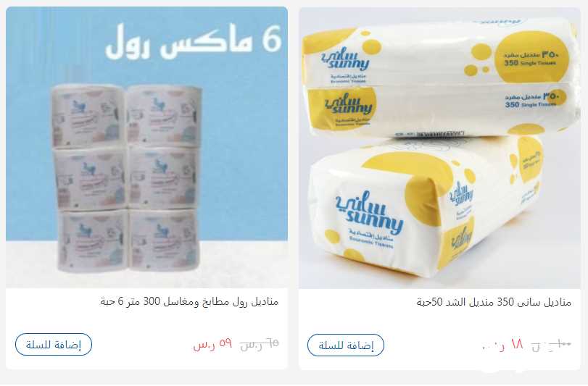
Task: Open the Sunny tissues product photo
Action: 439,148
